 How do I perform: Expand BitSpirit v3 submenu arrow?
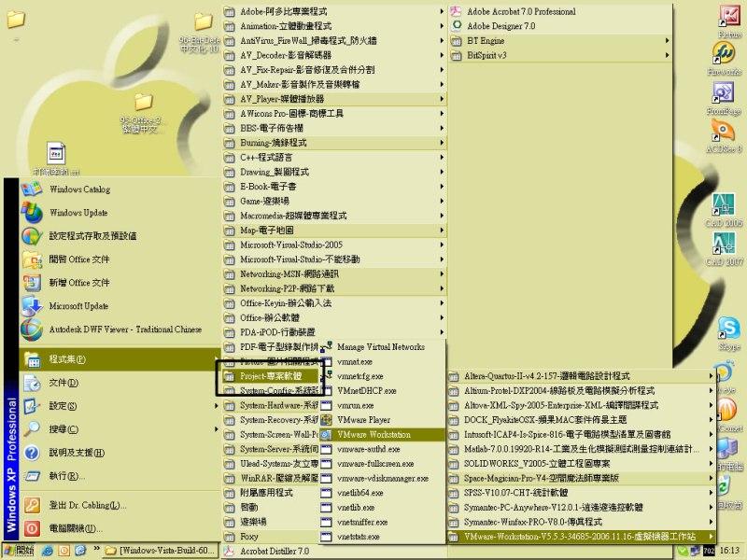point(667,55)
